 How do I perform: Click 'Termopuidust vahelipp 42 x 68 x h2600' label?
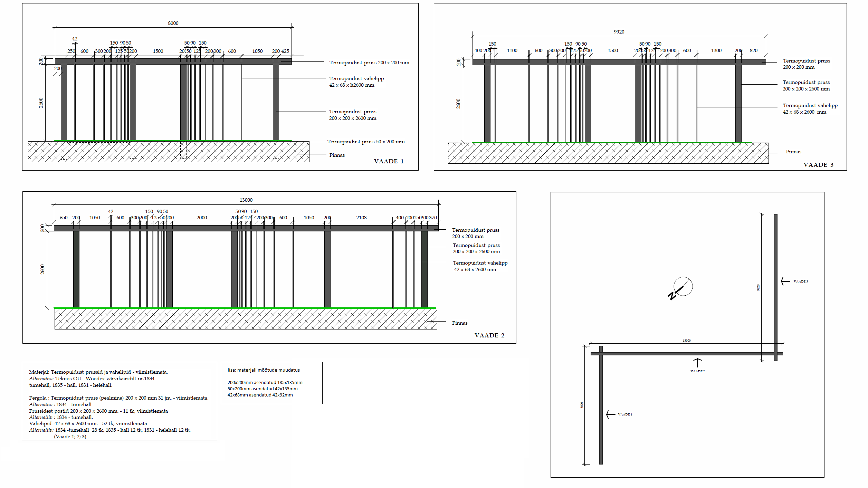point(356,82)
